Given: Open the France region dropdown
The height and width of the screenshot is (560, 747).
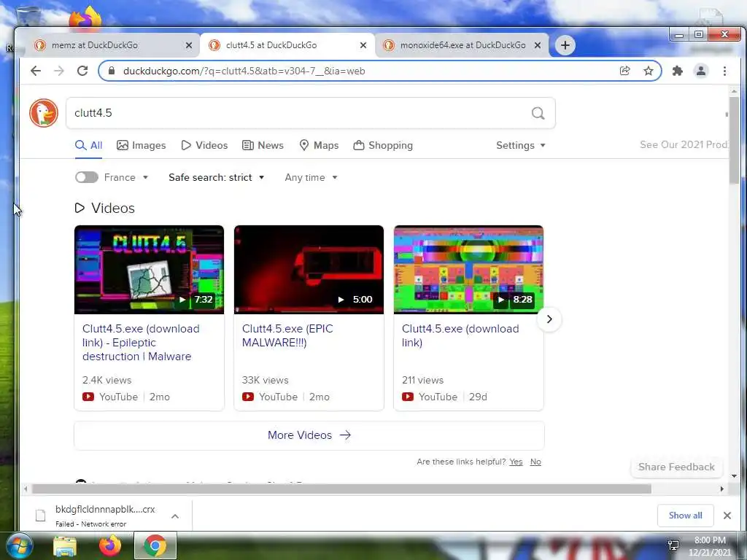Looking at the screenshot, I should tap(126, 177).
